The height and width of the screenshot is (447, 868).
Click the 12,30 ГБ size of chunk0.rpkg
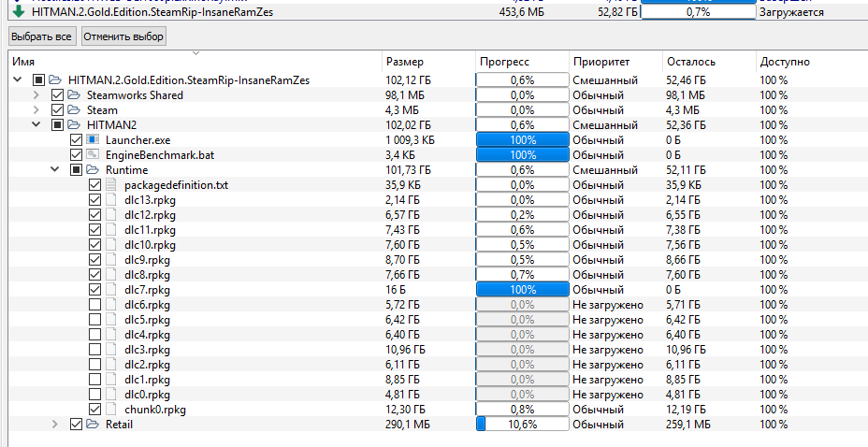click(405, 410)
